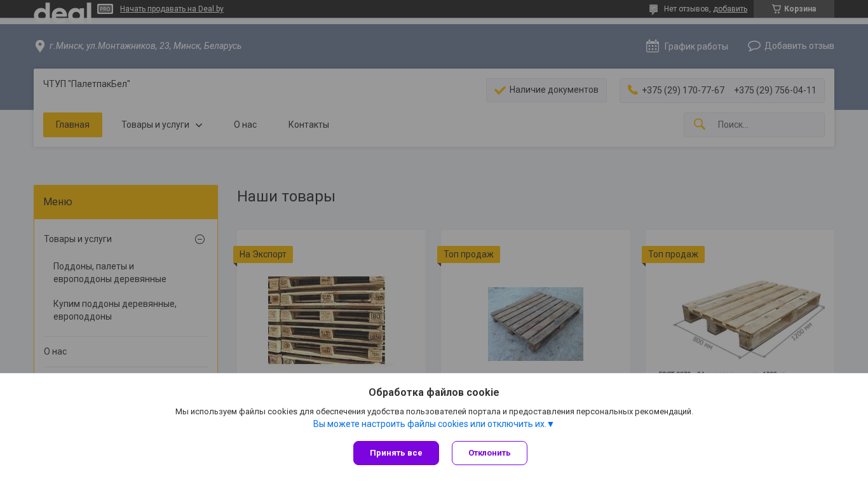The height and width of the screenshot is (488, 868).
Task: Click the magnifying glass search icon
Action: [699, 125]
